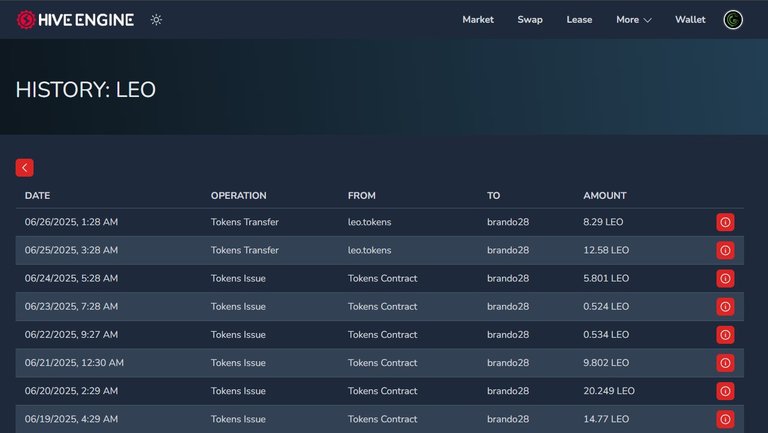Click the red back arrow button
768x433 pixels.
tap(24, 168)
